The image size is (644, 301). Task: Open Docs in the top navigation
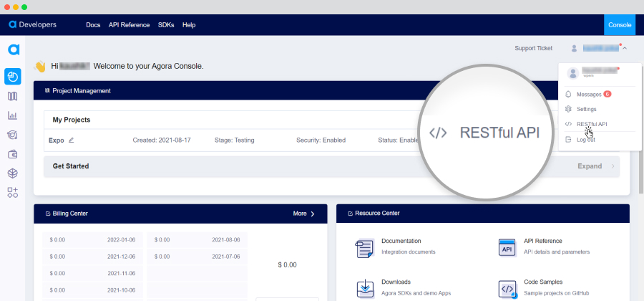click(x=93, y=24)
